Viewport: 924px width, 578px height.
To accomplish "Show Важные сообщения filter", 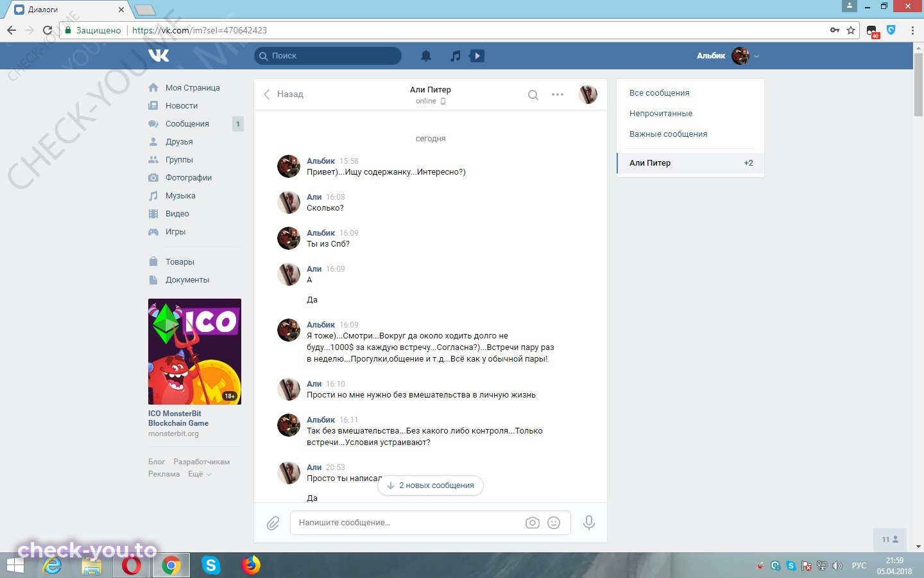I will click(690, 134).
